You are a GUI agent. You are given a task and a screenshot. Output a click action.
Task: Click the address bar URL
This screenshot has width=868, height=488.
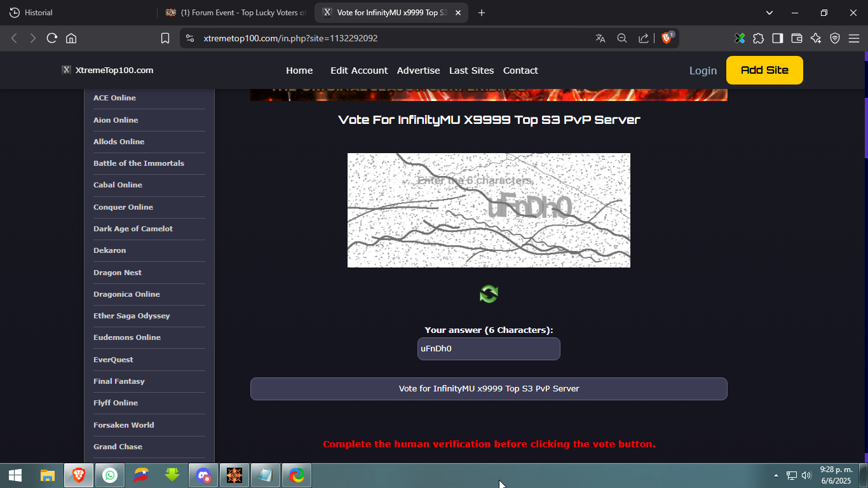[x=291, y=38]
